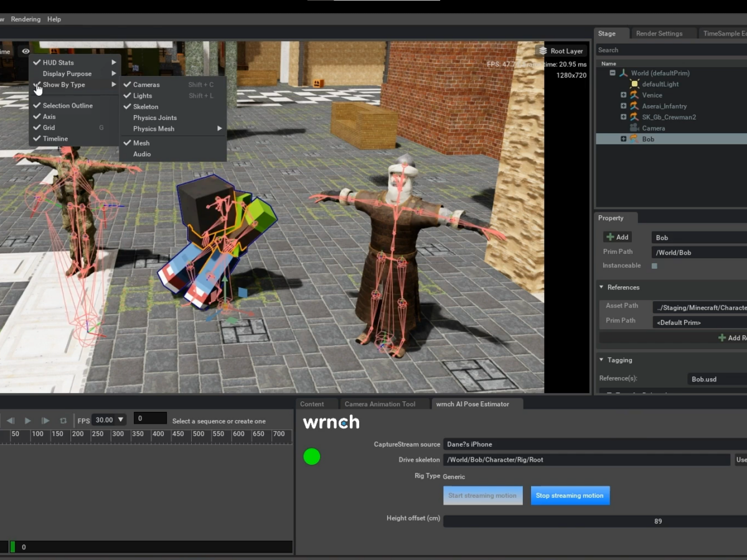Click the eye visibility icon in viewport
The height and width of the screenshot is (560, 747).
26,52
